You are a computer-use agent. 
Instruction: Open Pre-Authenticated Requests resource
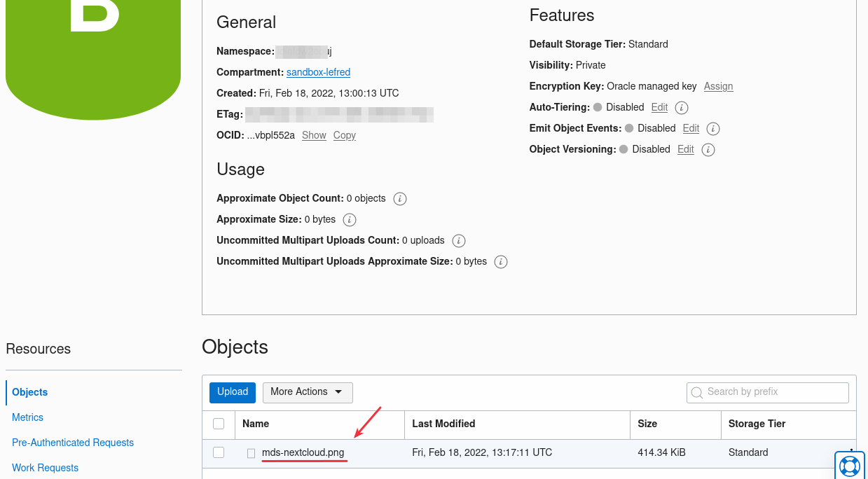coord(73,443)
